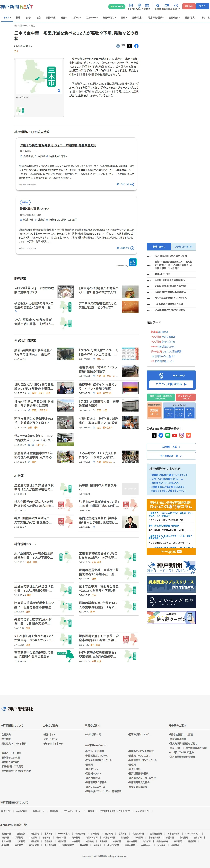Expand the 医療 navigation dropdown

click(x=124, y=18)
